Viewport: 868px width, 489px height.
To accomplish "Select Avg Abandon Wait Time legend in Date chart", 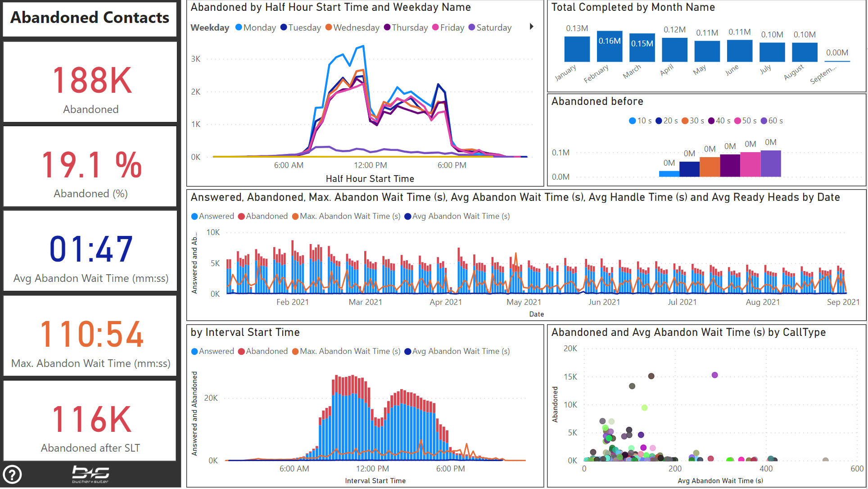I will click(457, 216).
